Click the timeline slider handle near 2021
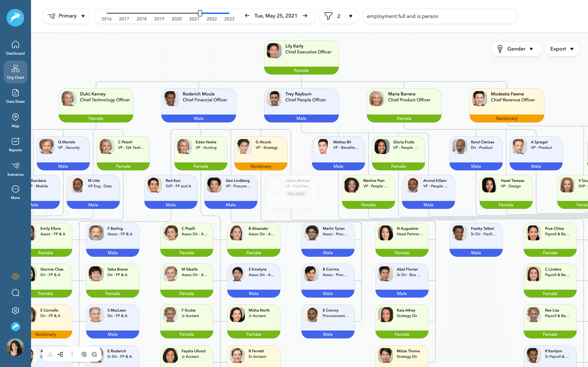588x367 pixels. pyautogui.click(x=200, y=13)
